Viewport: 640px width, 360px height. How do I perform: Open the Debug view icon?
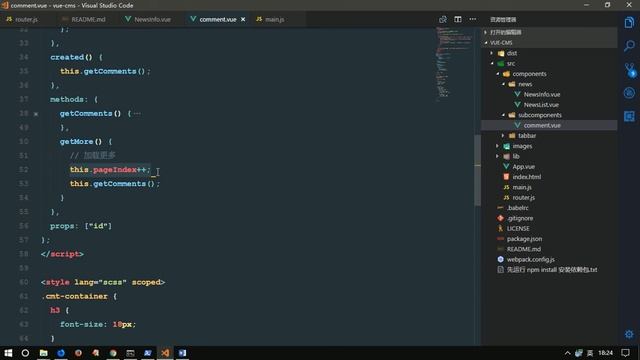click(629, 93)
